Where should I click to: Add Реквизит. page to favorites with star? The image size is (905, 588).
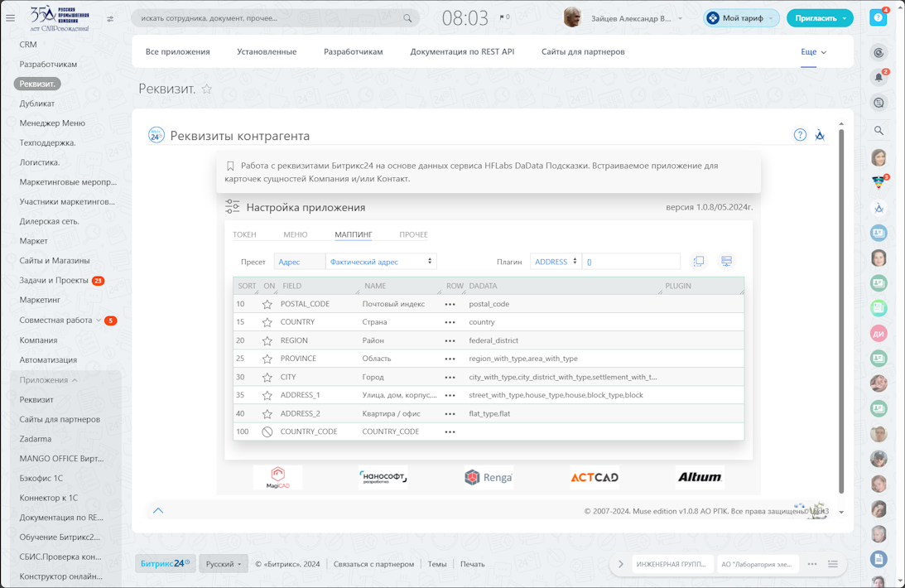(x=207, y=89)
